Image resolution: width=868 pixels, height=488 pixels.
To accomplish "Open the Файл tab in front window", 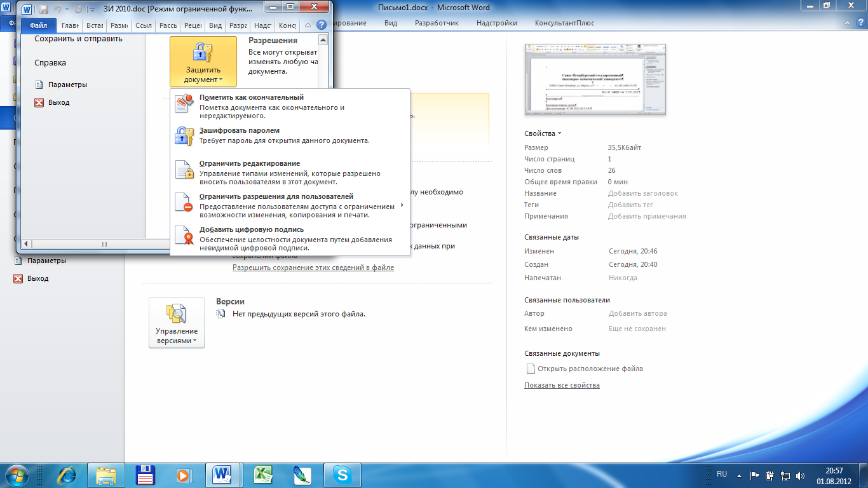I will (39, 25).
